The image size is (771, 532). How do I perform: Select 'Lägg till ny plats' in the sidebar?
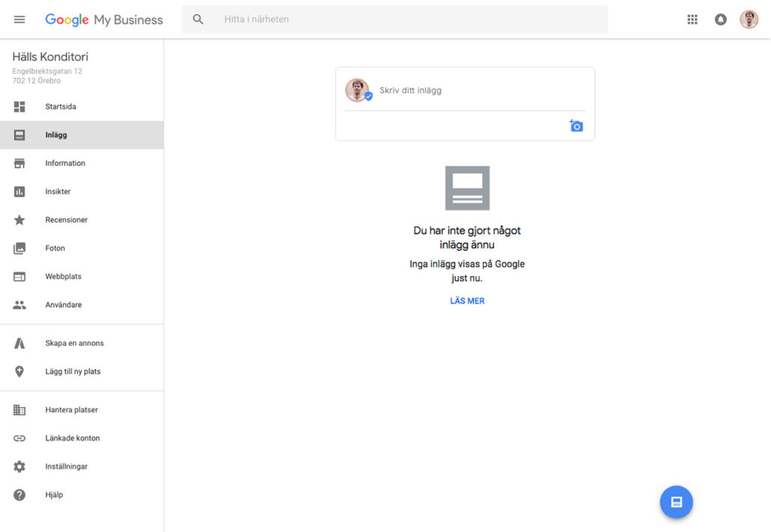pos(82,372)
